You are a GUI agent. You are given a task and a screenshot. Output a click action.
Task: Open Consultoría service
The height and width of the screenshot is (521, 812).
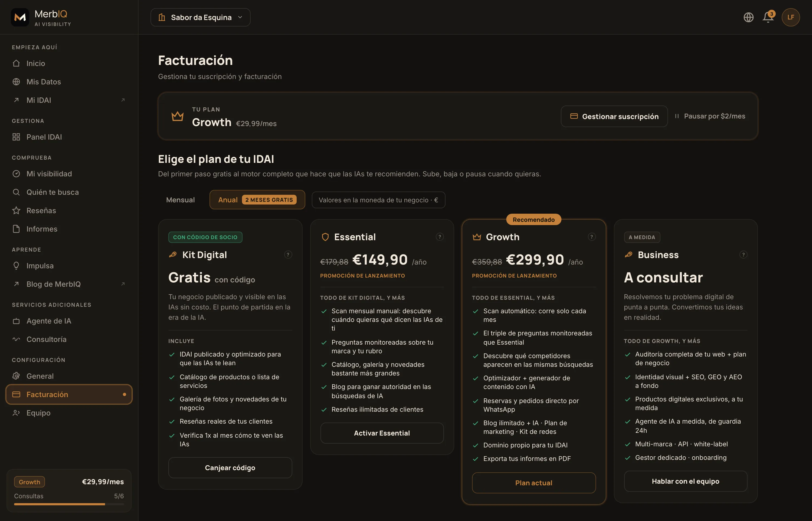[x=69, y=339]
